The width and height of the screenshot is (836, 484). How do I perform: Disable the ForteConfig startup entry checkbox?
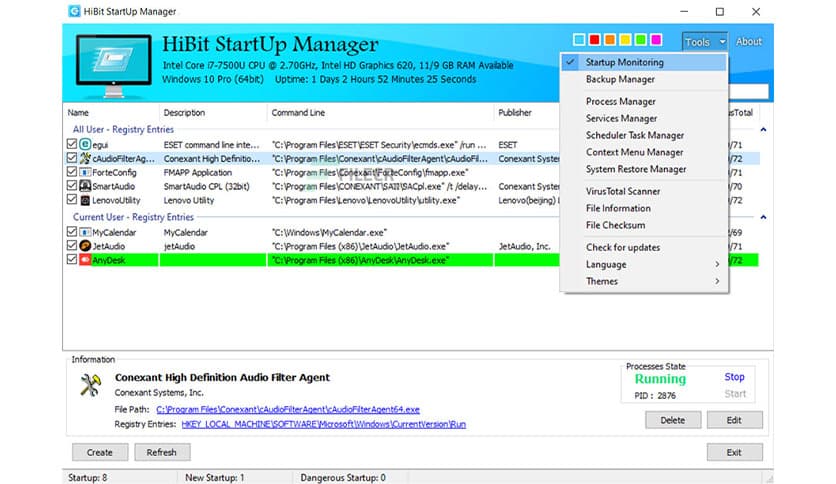click(x=72, y=172)
